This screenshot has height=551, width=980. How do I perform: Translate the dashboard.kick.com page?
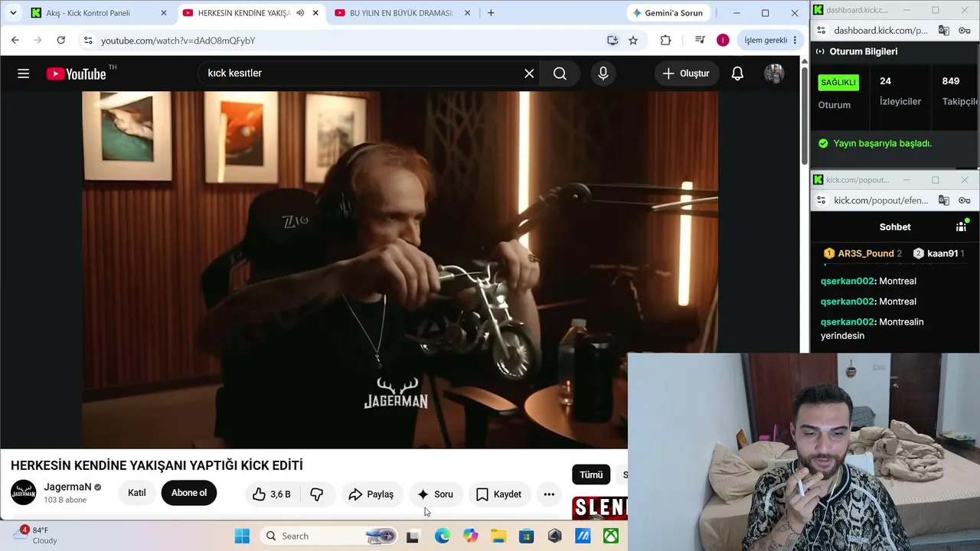944,31
